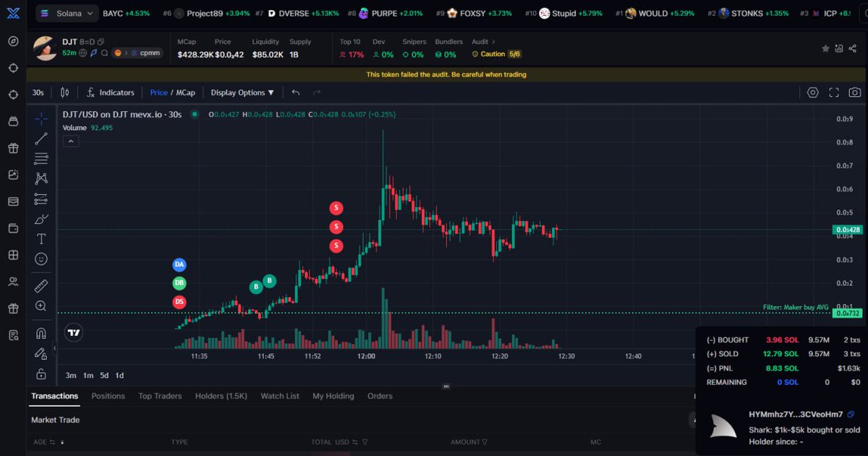Click the Caution 5/6 audit badge
868x456 pixels.
(x=496, y=54)
